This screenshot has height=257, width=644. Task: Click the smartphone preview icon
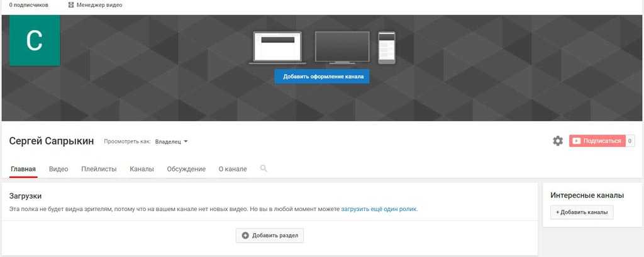pyautogui.click(x=387, y=48)
